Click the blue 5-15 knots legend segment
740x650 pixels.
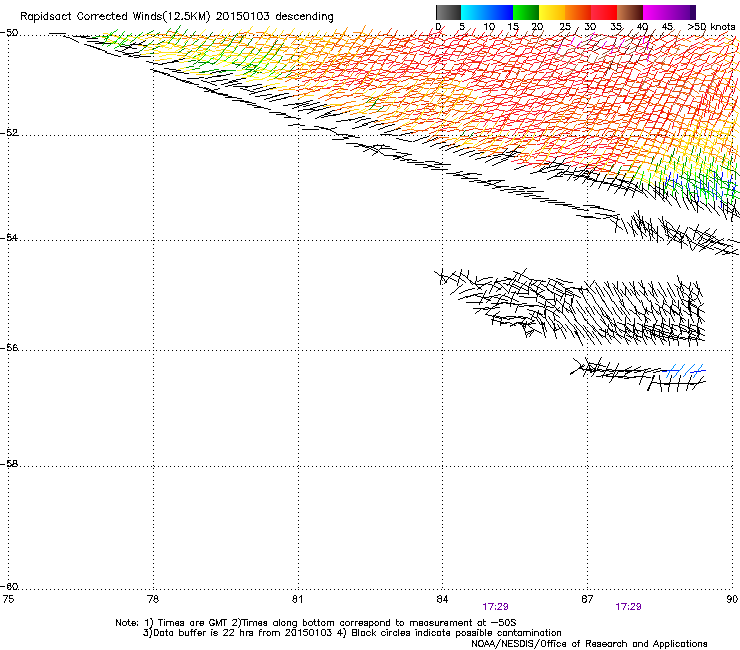tap(487, 12)
